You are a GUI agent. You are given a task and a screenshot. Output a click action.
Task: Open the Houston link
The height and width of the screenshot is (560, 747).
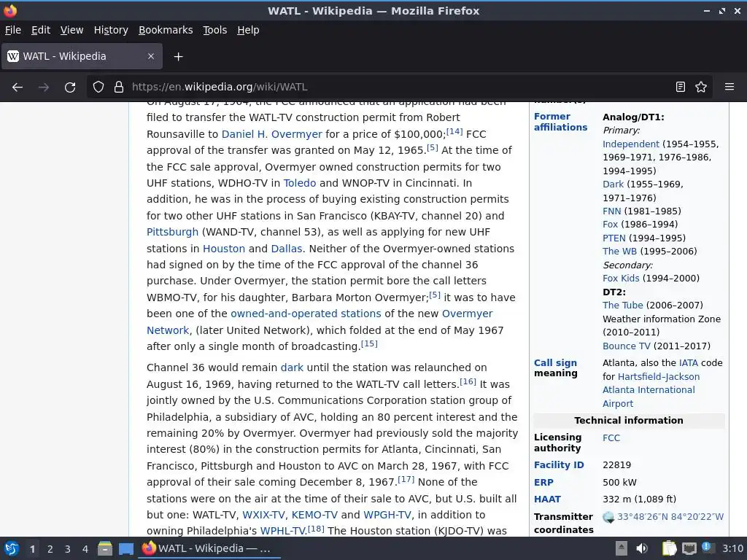224,249
